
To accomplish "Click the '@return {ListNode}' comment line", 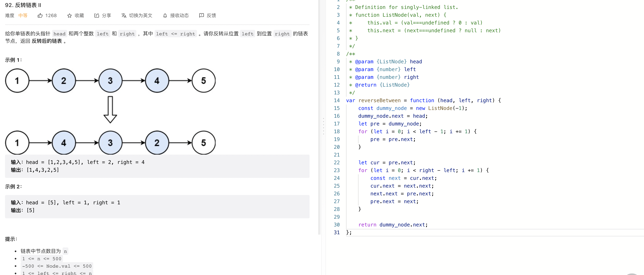I will point(379,85).
